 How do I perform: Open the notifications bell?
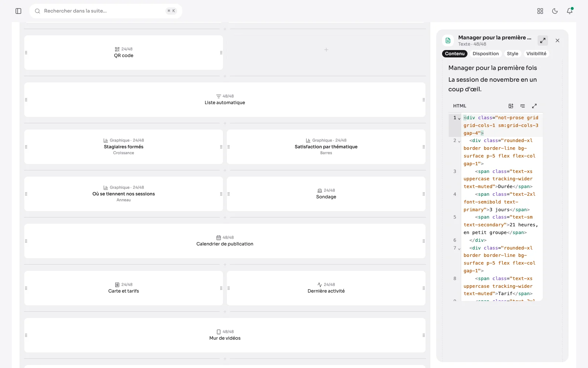click(x=570, y=11)
